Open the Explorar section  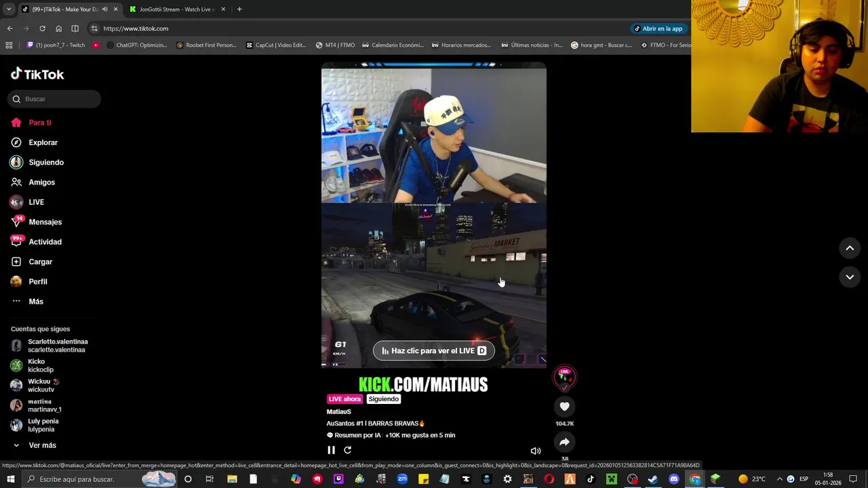click(34, 142)
